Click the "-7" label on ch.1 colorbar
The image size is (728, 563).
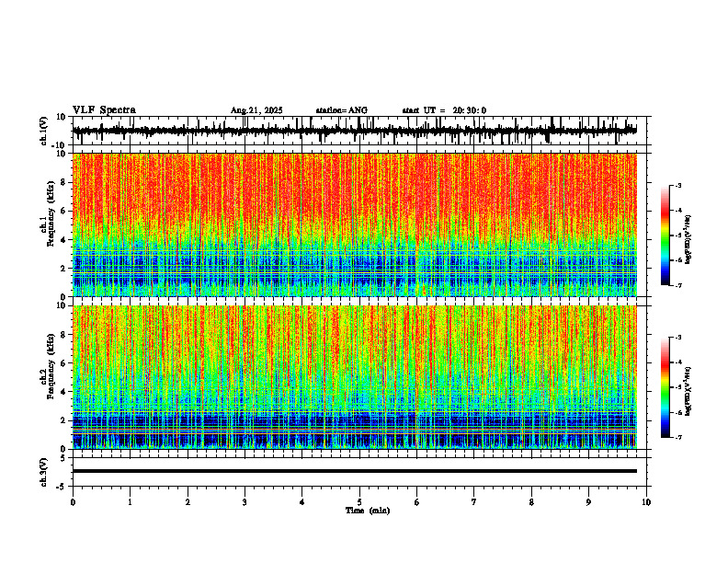(x=677, y=285)
